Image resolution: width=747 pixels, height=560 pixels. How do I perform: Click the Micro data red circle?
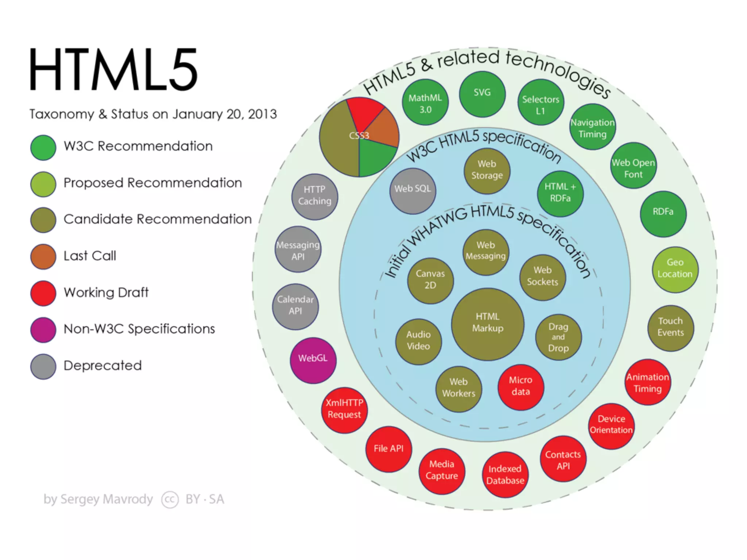click(x=520, y=387)
